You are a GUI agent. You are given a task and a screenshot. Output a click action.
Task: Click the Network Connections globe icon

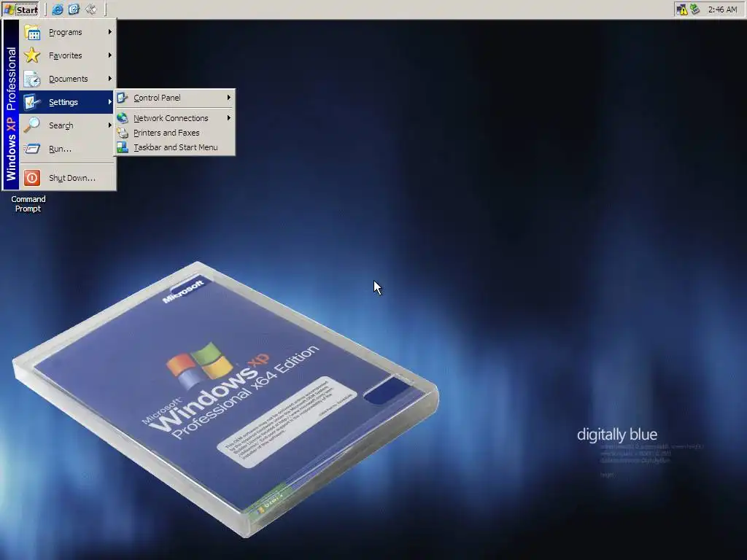tap(123, 118)
